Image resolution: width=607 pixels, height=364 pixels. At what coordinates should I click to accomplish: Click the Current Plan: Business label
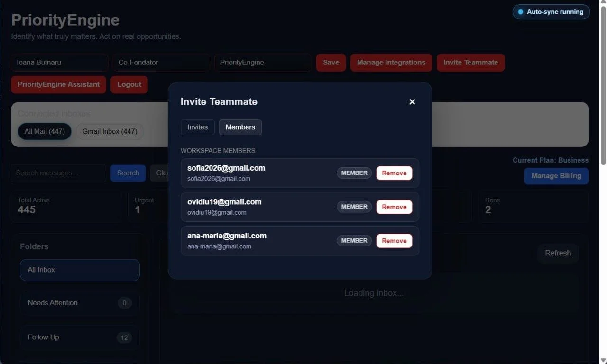tap(551, 160)
